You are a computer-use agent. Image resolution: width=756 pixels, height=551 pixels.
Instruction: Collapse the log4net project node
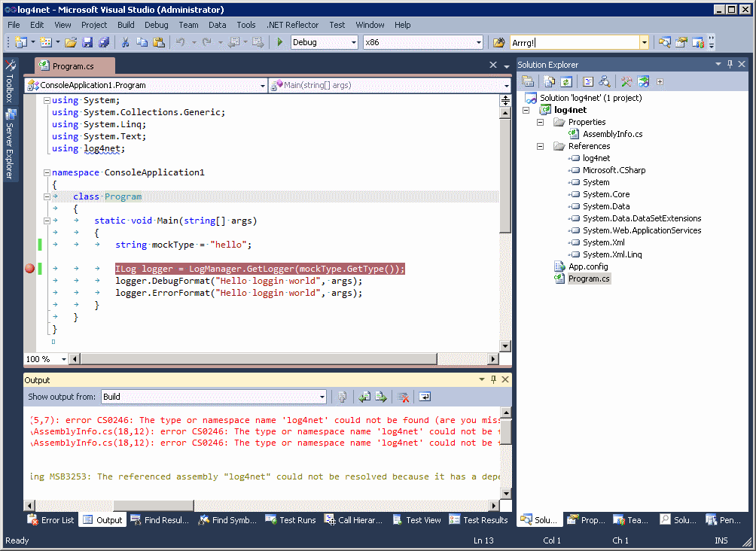[x=526, y=110]
